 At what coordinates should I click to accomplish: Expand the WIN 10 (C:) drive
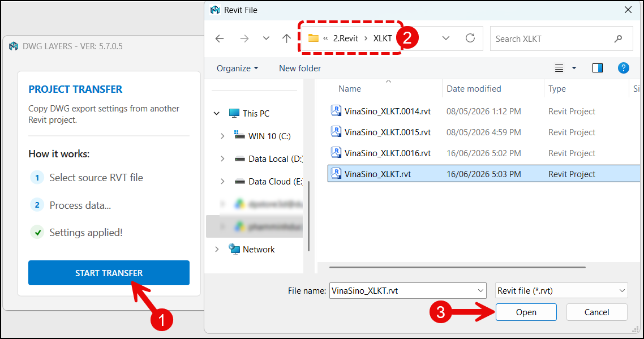[x=222, y=136]
